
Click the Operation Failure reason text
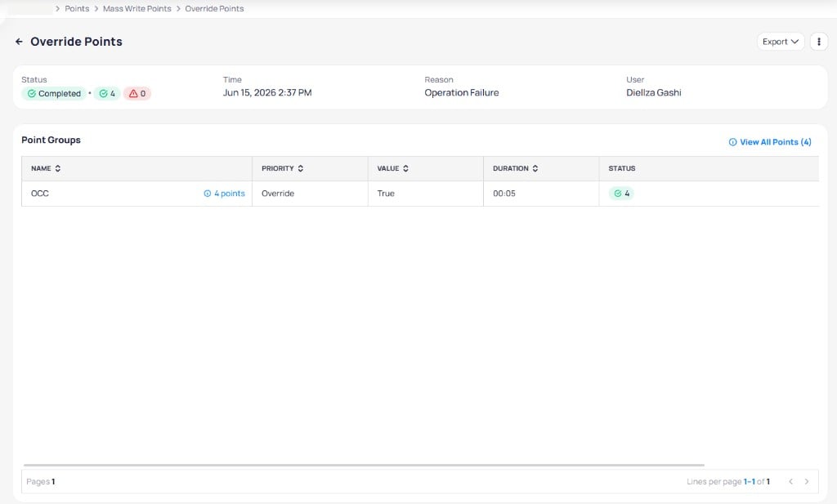click(462, 93)
